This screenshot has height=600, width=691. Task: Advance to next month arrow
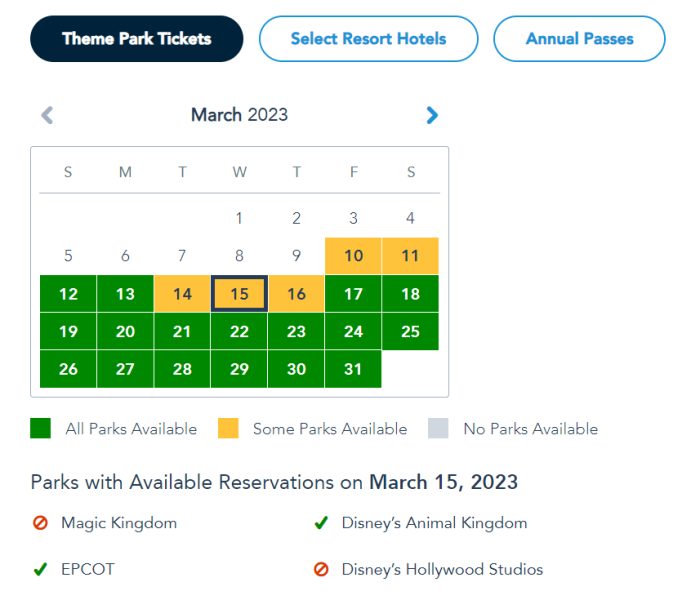pyautogui.click(x=432, y=115)
